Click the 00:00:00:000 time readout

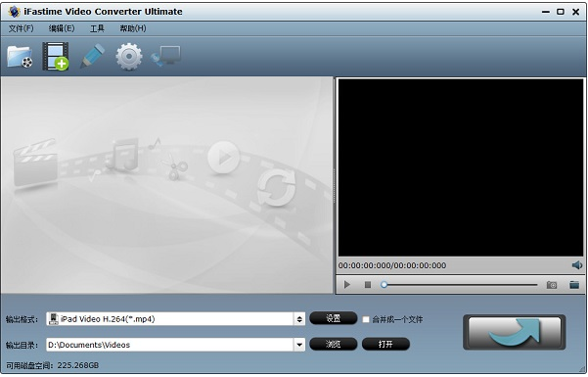pos(392,265)
